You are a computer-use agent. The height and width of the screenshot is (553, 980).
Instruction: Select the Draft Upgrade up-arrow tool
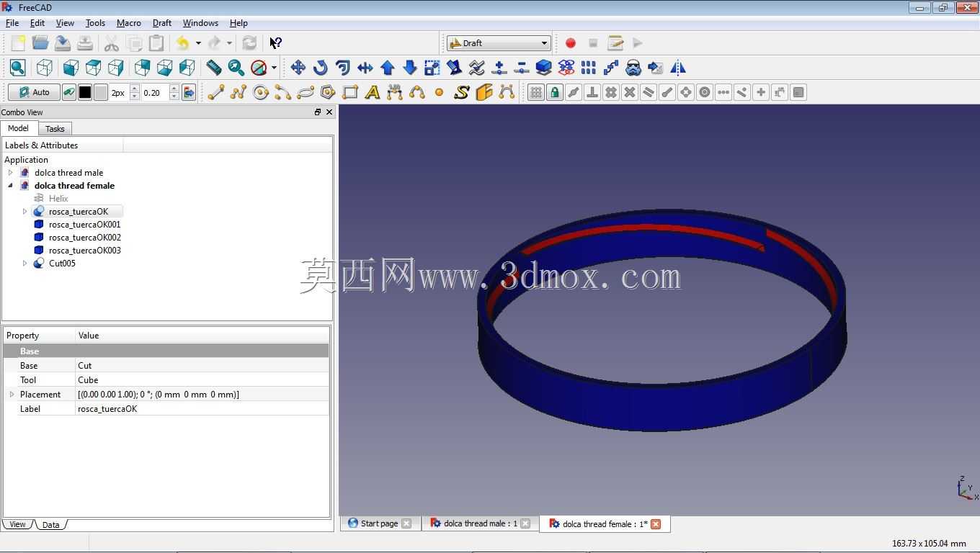coord(387,68)
